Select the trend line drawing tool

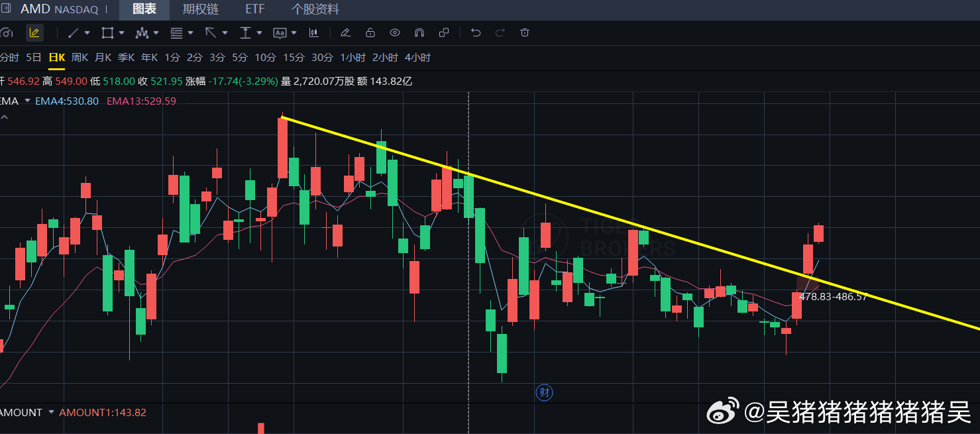pyautogui.click(x=74, y=32)
